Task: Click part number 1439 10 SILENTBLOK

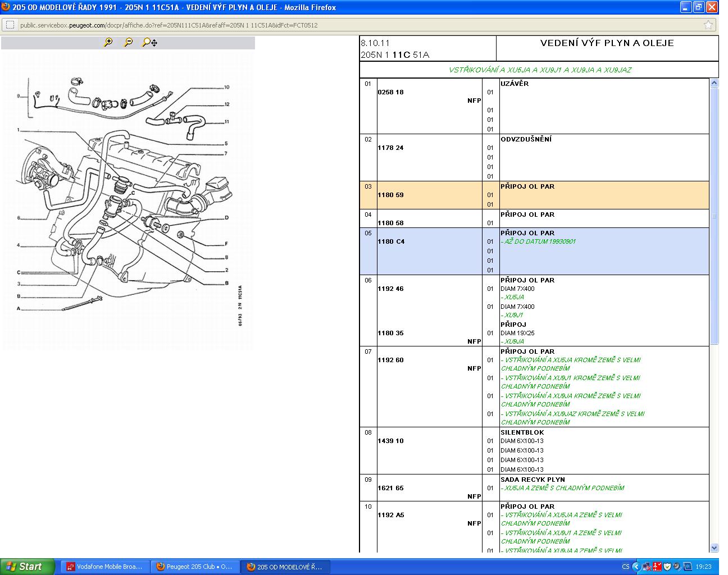Action: (x=390, y=441)
